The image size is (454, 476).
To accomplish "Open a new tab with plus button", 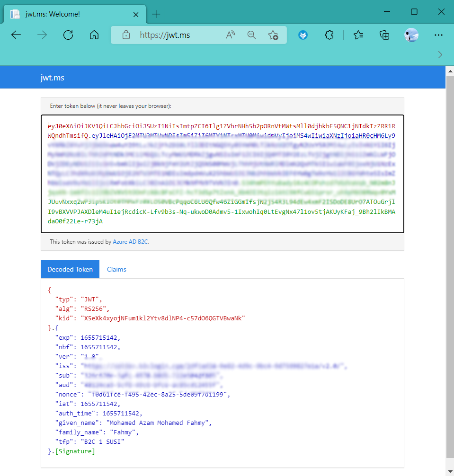I will [x=156, y=14].
